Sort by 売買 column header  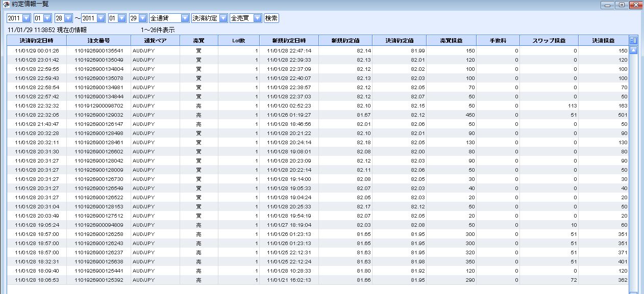pyautogui.click(x=199, y=40)
